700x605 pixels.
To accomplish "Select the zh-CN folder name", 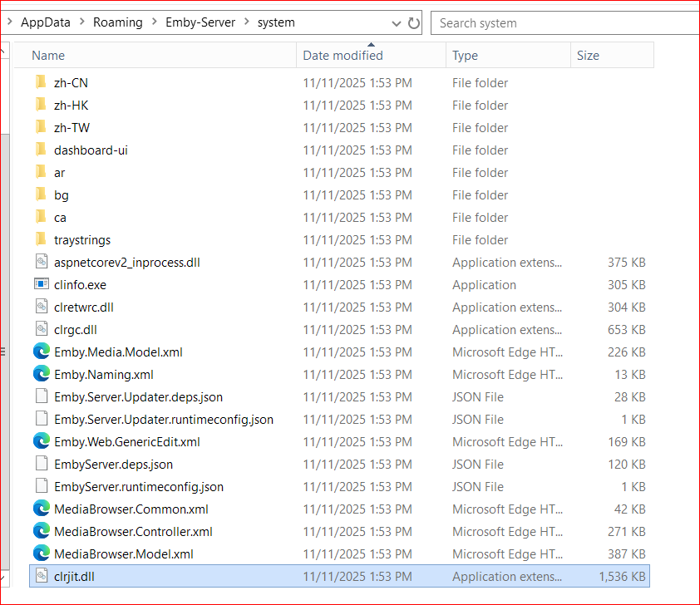I will pyautogui.click(x=71, y=83).
